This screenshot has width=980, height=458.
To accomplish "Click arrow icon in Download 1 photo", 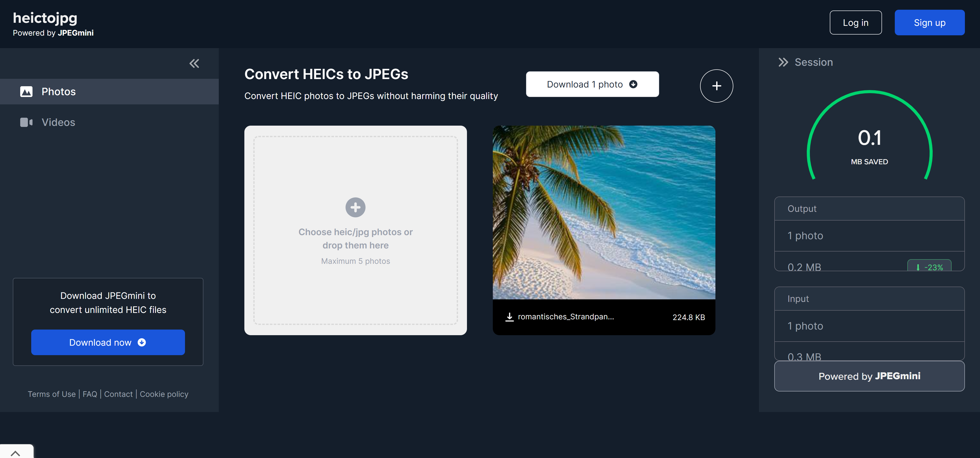I will point(633,84).
